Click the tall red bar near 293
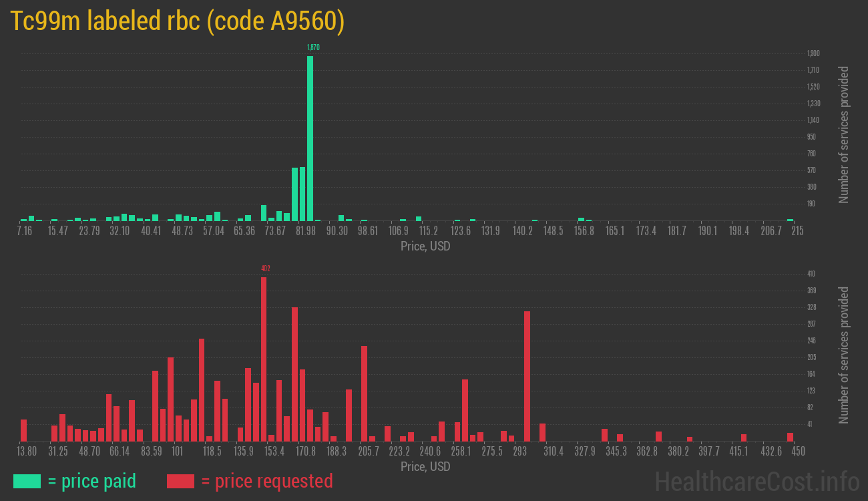Image resolution: width=868 pixels, height=501 pixels. (527, 375)
